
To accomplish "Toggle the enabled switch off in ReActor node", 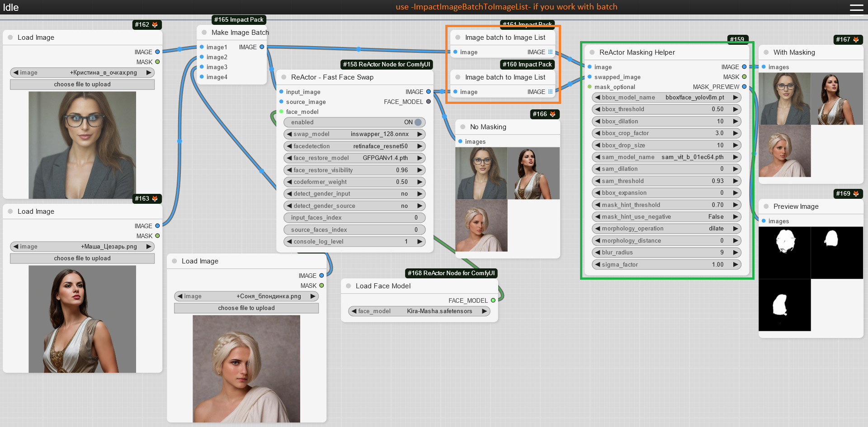I will 418,122.
